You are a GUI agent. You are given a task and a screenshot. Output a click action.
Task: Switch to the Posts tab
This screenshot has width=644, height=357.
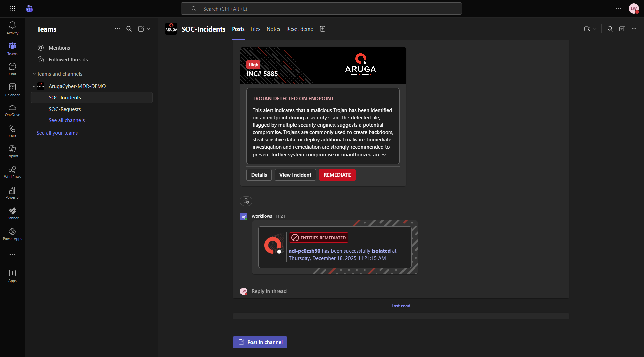click(238, 29)
